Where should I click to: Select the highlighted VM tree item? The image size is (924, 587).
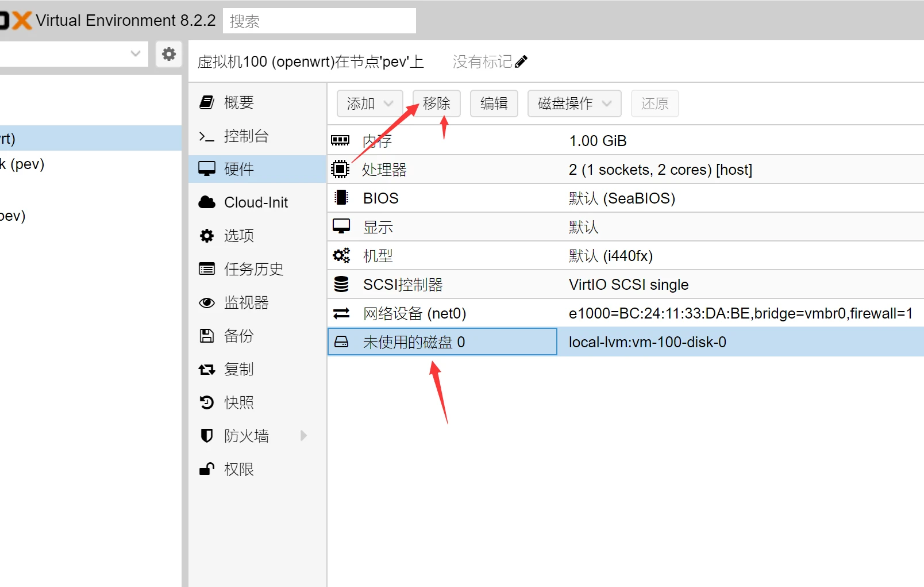click(x=91, y=138)
